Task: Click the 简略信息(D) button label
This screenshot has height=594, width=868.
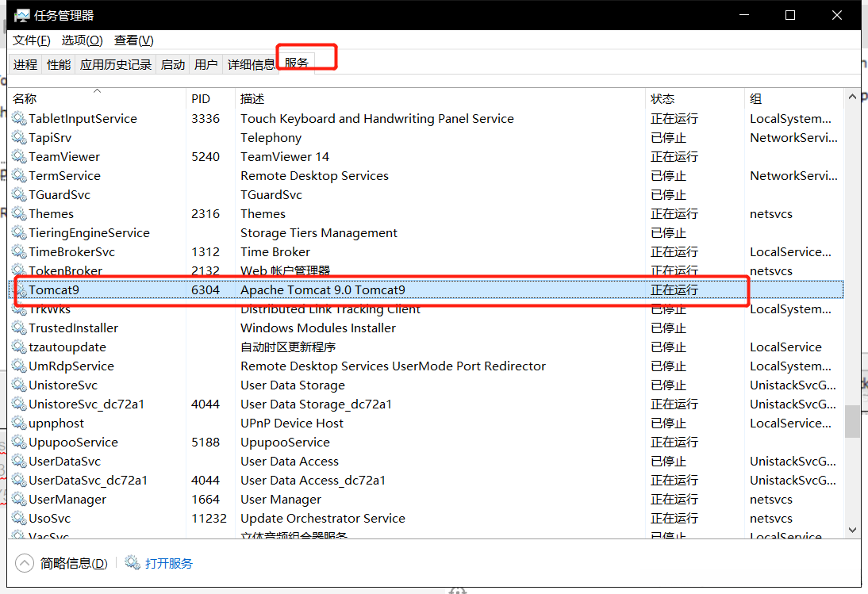Action: [74, 563]
